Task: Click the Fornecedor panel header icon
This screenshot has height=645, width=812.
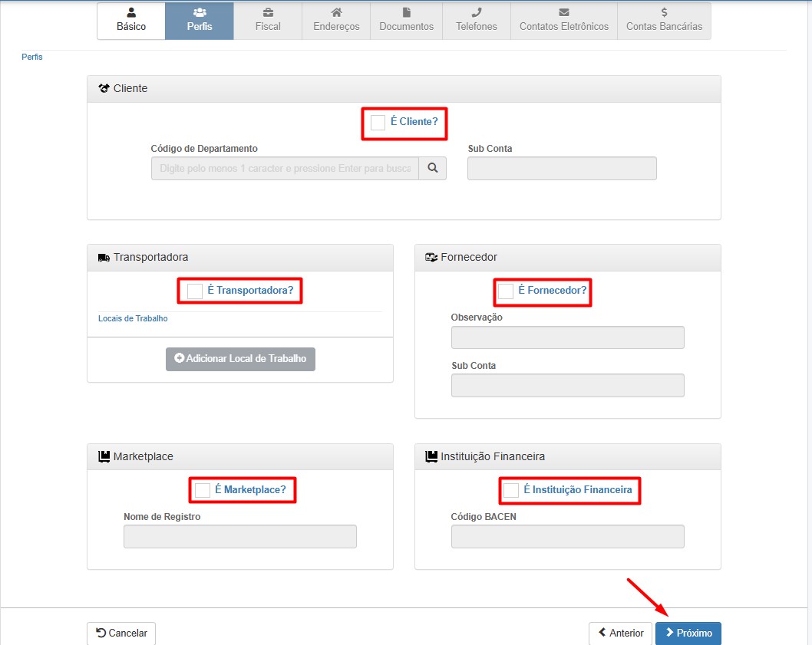Action: click(x=431, y=258)
